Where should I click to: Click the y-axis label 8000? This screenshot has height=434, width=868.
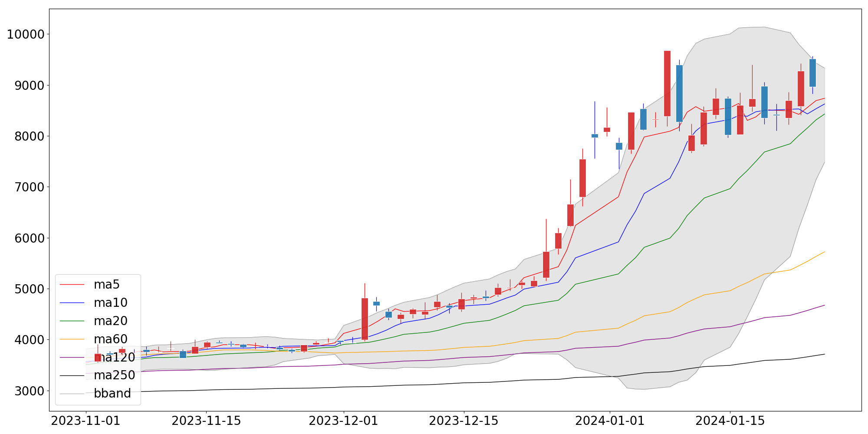click(30, 136)
